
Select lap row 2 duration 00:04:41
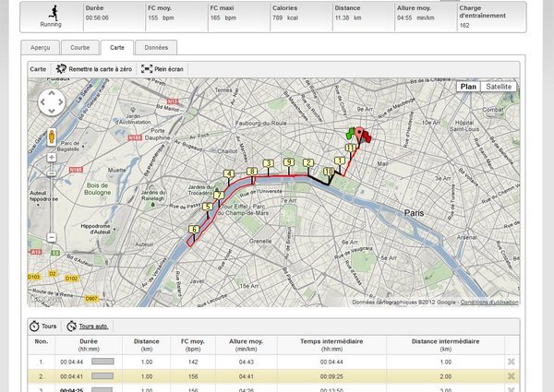click(71, 376)
